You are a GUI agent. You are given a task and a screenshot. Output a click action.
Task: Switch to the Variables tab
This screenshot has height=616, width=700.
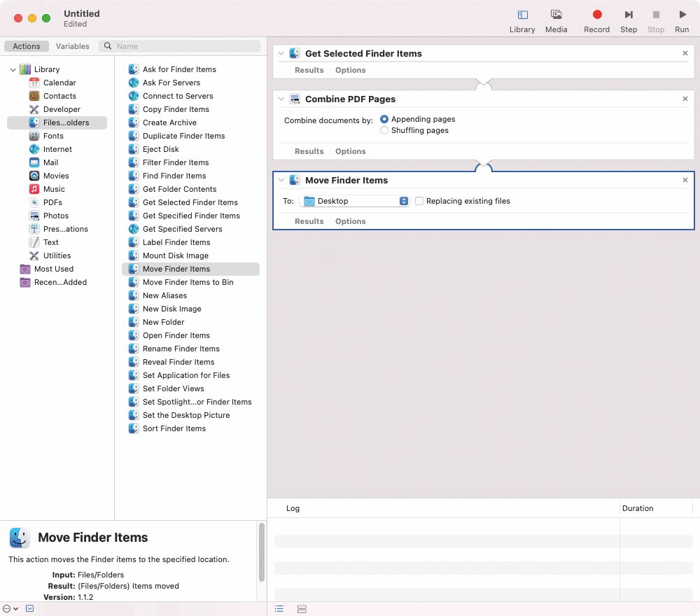click(72, 46)
